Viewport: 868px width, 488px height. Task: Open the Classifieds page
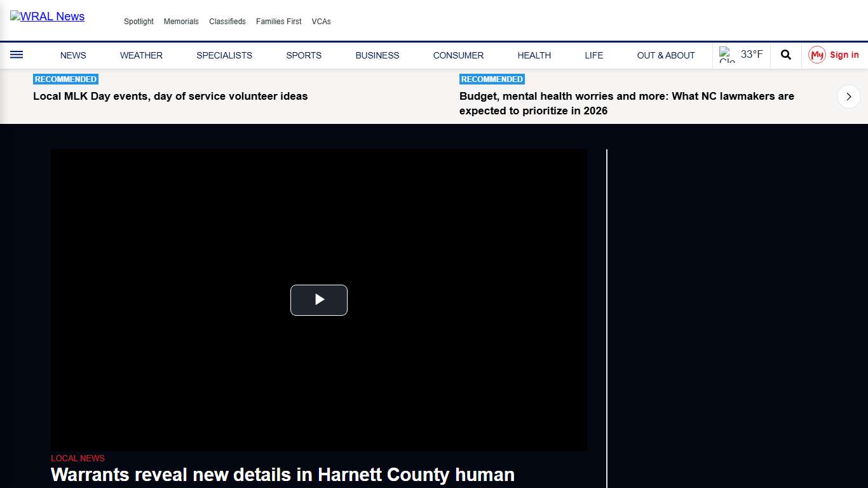point(227,21)
